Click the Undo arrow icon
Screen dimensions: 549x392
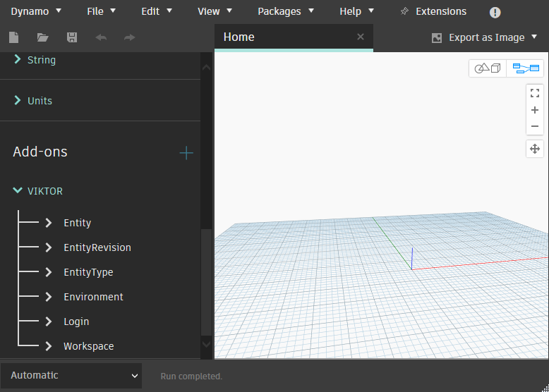(101, 37)
